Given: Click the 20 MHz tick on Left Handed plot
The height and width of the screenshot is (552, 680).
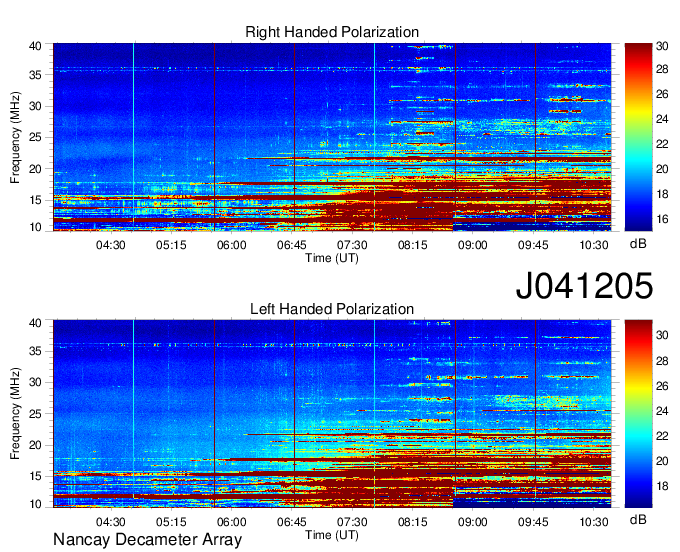Looking at the screenshot, I should pos(35,445).
